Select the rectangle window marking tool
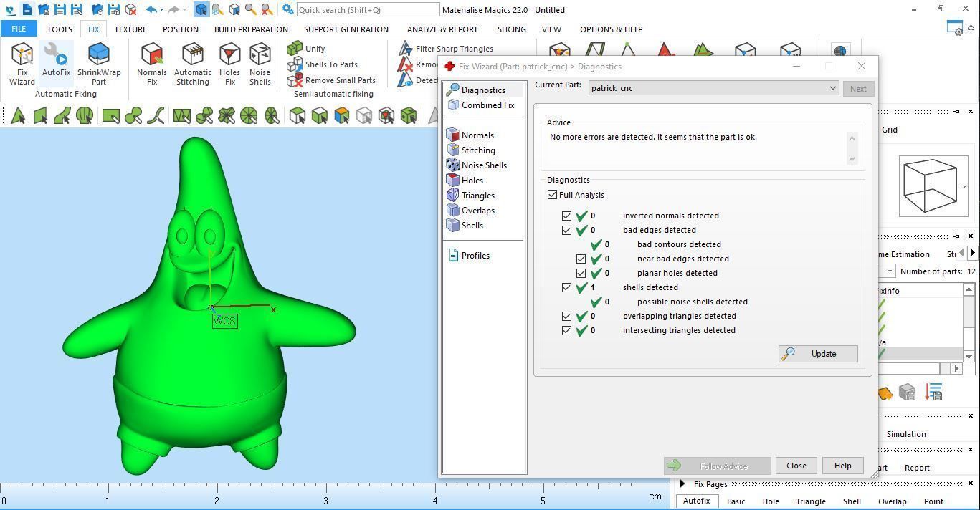Screen dimensions: 980x510 [110, 115]
